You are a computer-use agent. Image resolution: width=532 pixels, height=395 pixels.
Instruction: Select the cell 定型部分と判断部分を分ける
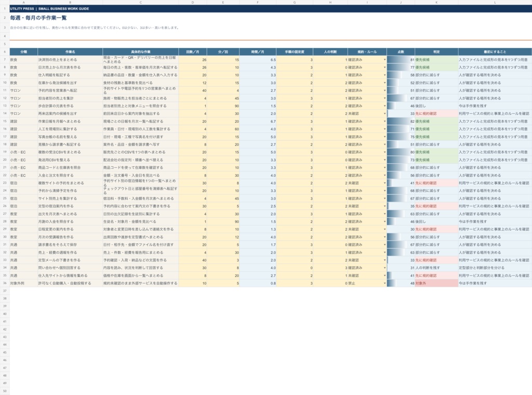(495, 268)
